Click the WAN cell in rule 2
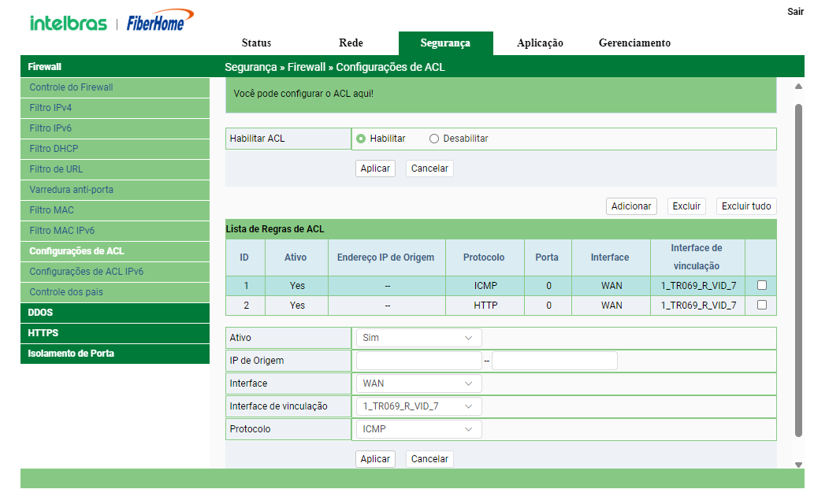Image resolution: width=814 pixels, height=504 pixels. 611,306
